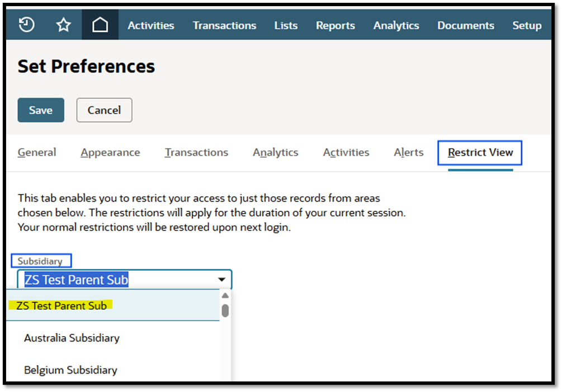
Task: Open the Setup menu
Action: [x=527, y=26]
